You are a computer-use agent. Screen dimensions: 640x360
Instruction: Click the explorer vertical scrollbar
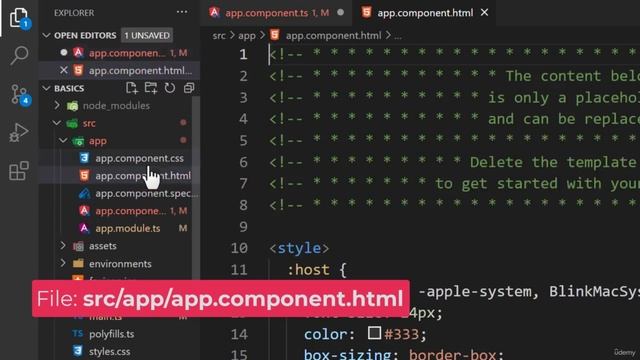point(196,188)
